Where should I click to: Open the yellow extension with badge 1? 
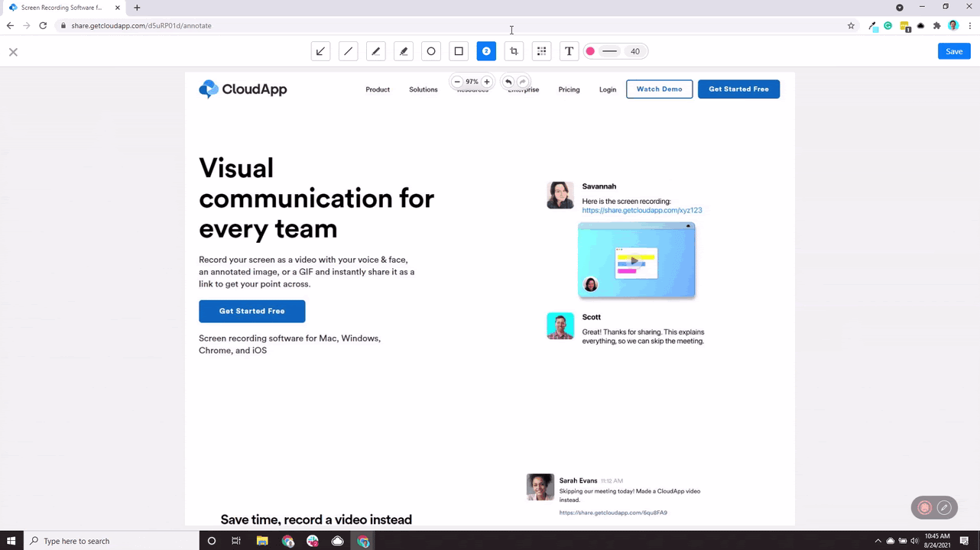905,26
